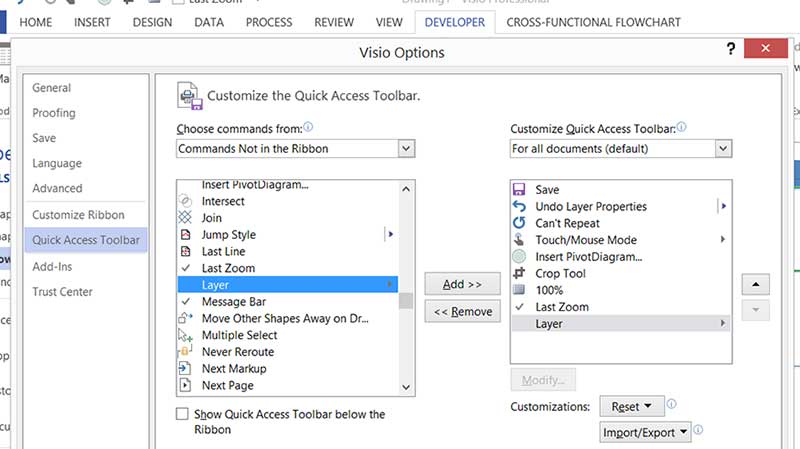
Task: Click the Modify... button
Action: [x=543, y=380]
